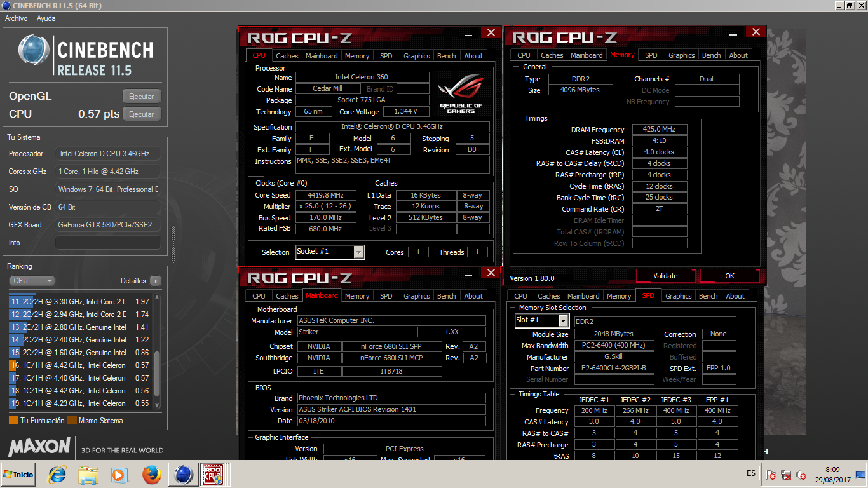
Task: Open About tab in the CPU window
Action: pyautogui.click(x=473, y=56)
